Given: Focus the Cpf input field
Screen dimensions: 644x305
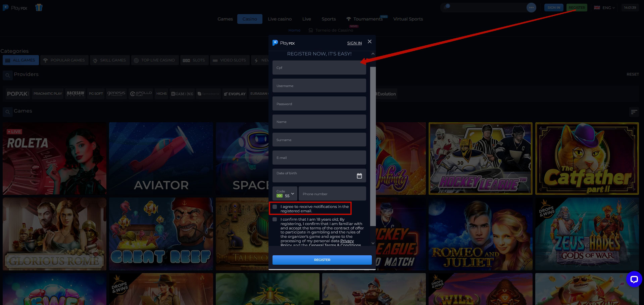Looking at the screenshot, I should [x=319, y=68].
